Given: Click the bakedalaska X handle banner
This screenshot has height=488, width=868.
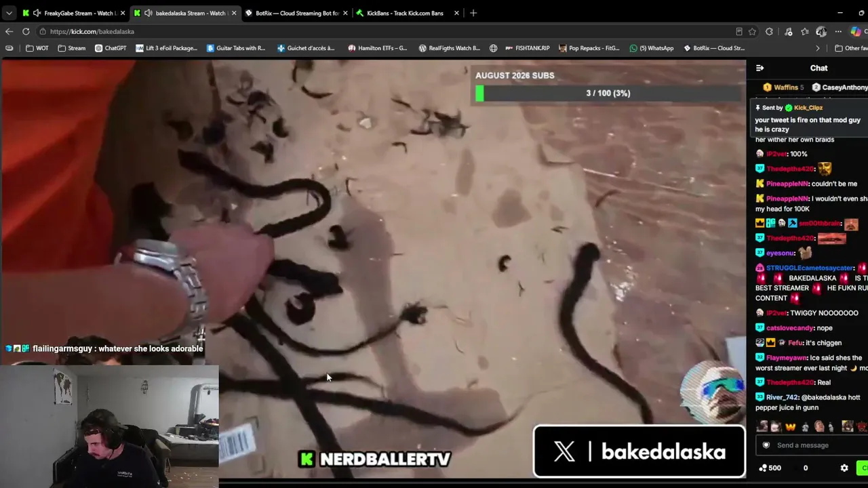Looking at the screenshot, I should click(639, 451).
